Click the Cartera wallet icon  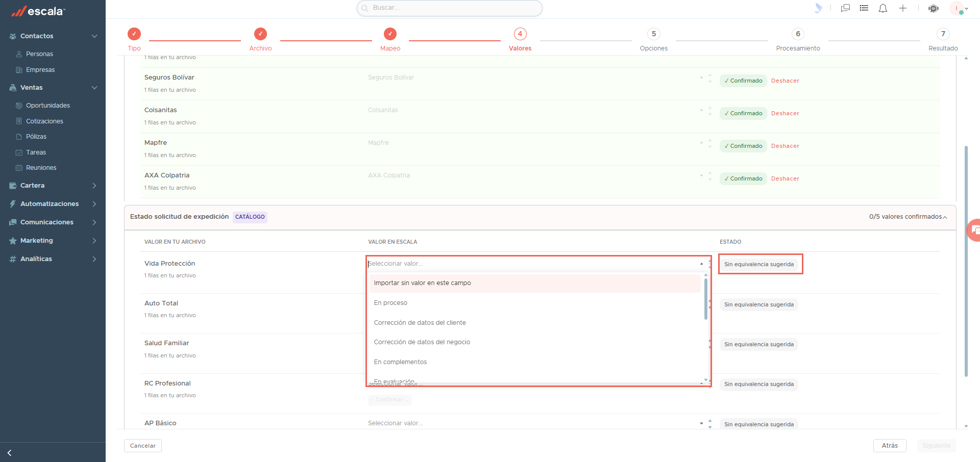tap(13, 186)
